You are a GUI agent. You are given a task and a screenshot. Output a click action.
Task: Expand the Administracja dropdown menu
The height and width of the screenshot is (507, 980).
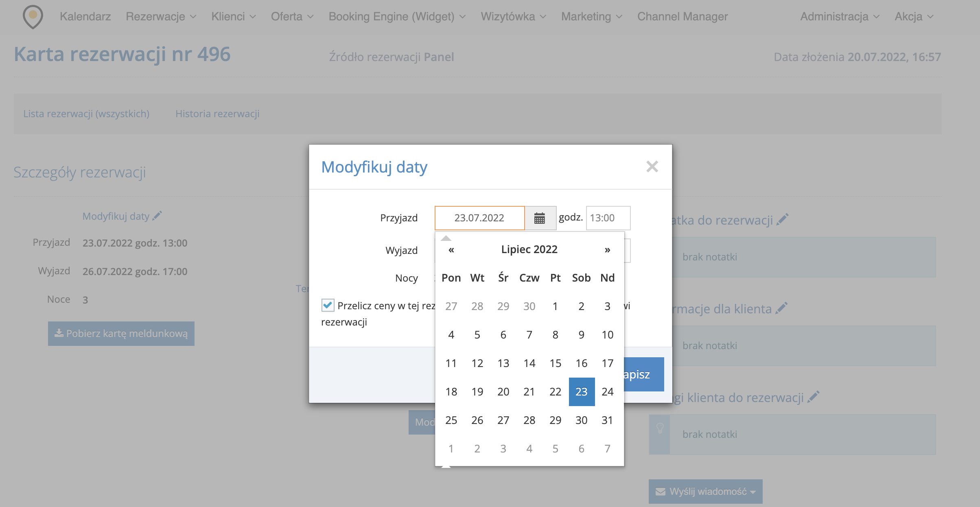pos(840,17)
